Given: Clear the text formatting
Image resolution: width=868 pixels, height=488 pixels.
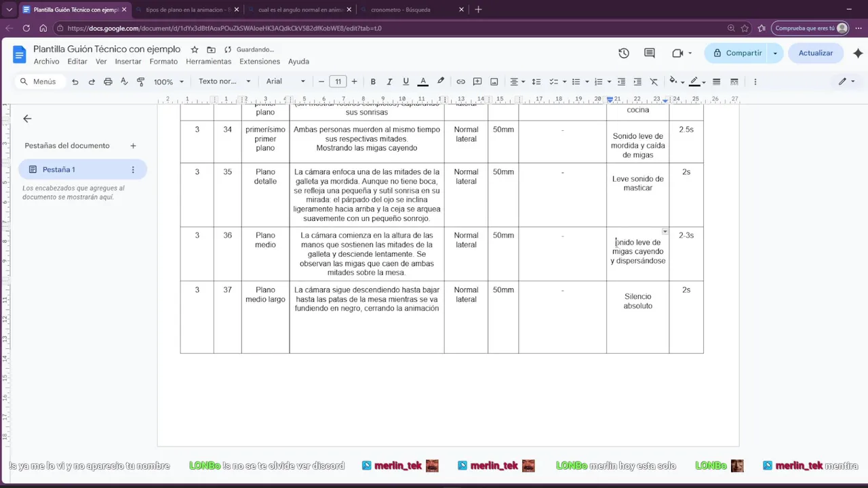Looking at the screenshot, I should [x=654, y=81].
